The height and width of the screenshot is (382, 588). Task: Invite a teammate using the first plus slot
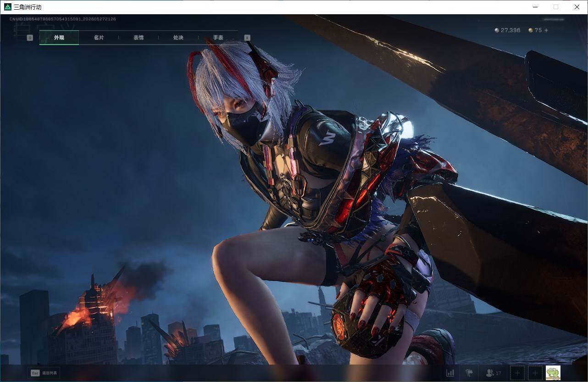click(x=517, y=373)
